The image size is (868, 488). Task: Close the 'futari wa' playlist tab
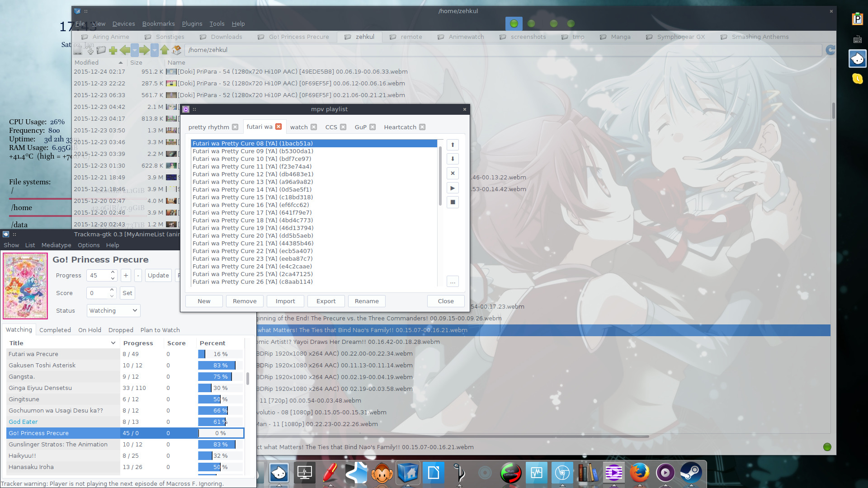tap(278, 127)
